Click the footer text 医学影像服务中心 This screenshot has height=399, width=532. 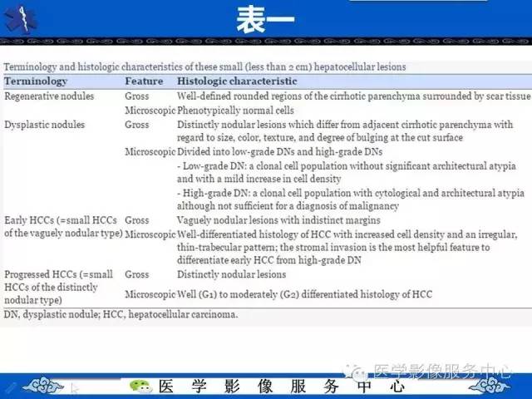click(282, 387)
